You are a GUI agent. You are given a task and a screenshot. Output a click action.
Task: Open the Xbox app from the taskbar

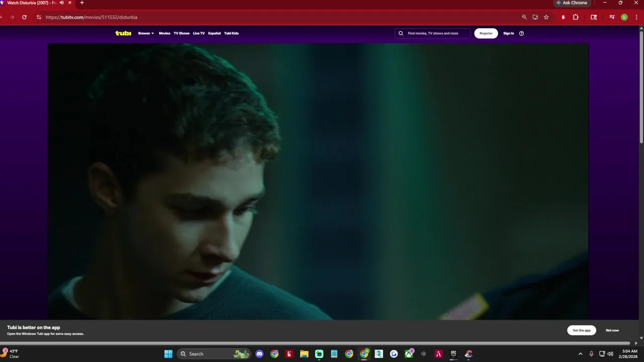coord(409,354)
